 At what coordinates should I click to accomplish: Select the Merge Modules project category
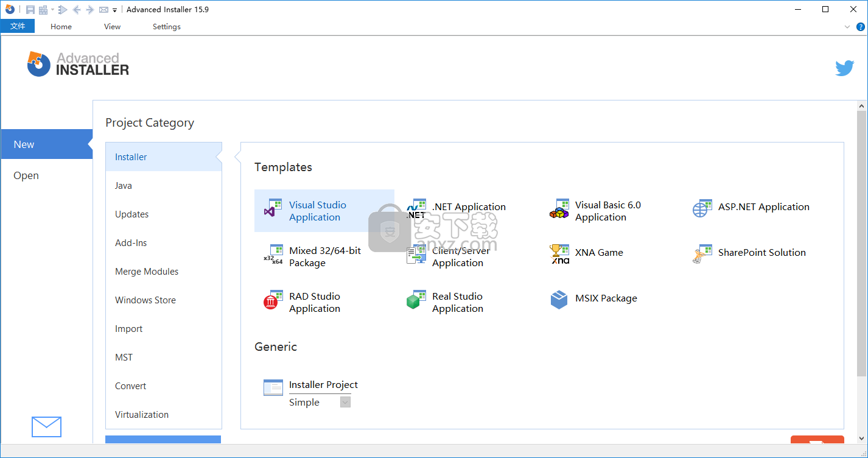(164, 272)
